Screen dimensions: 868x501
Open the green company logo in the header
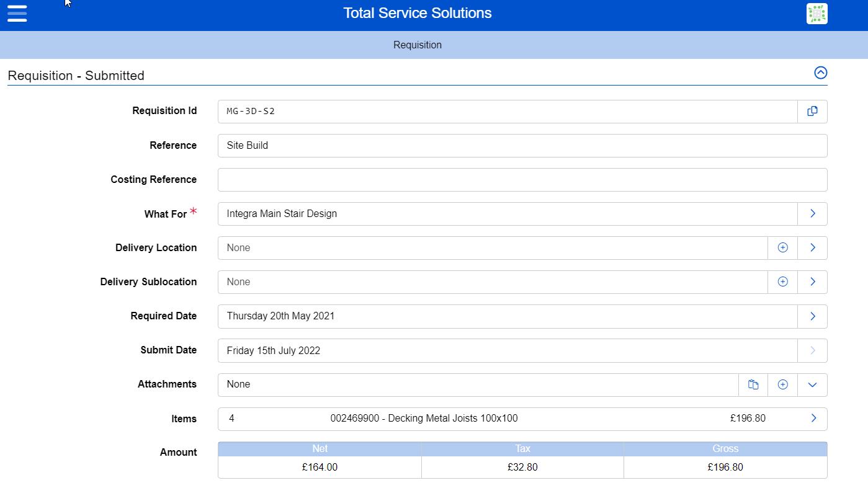(x=817, y=14)
